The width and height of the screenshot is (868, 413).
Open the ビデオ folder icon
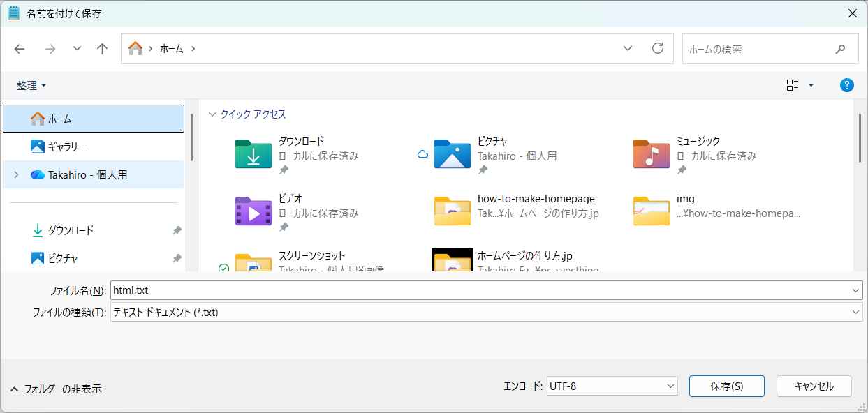pos(253,211)
